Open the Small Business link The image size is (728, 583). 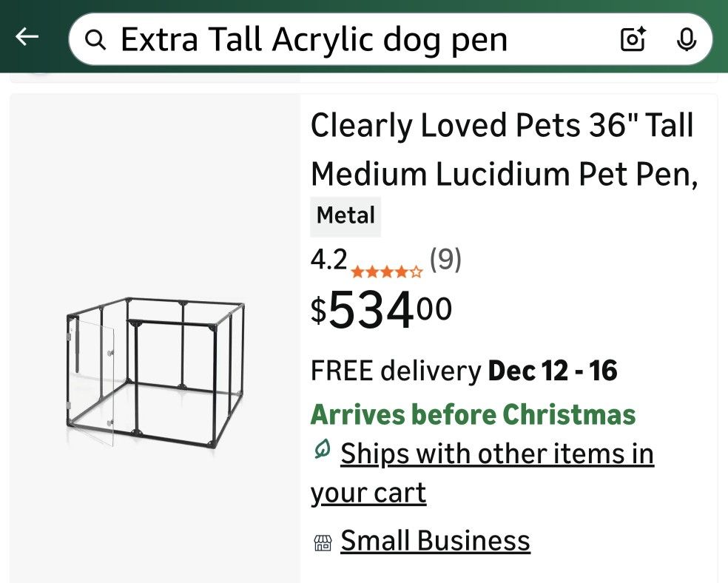click(435, 542)
